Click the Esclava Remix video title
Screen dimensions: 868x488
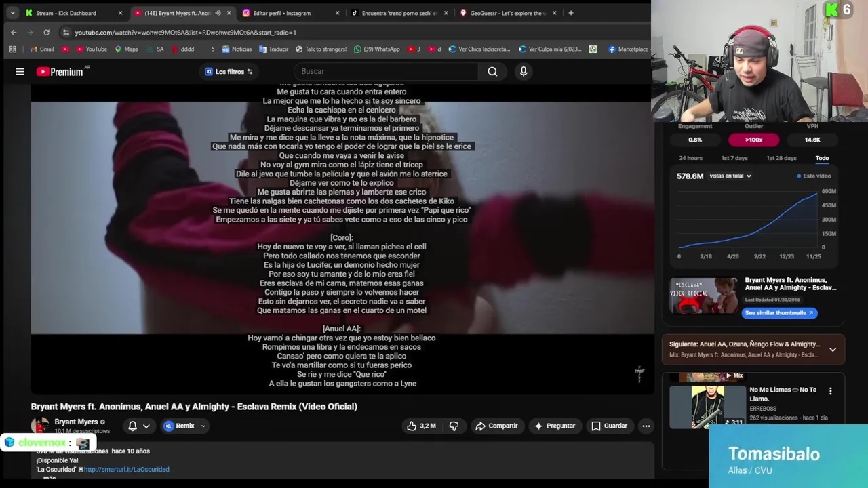pyautogui.click(x=194, y=407)
